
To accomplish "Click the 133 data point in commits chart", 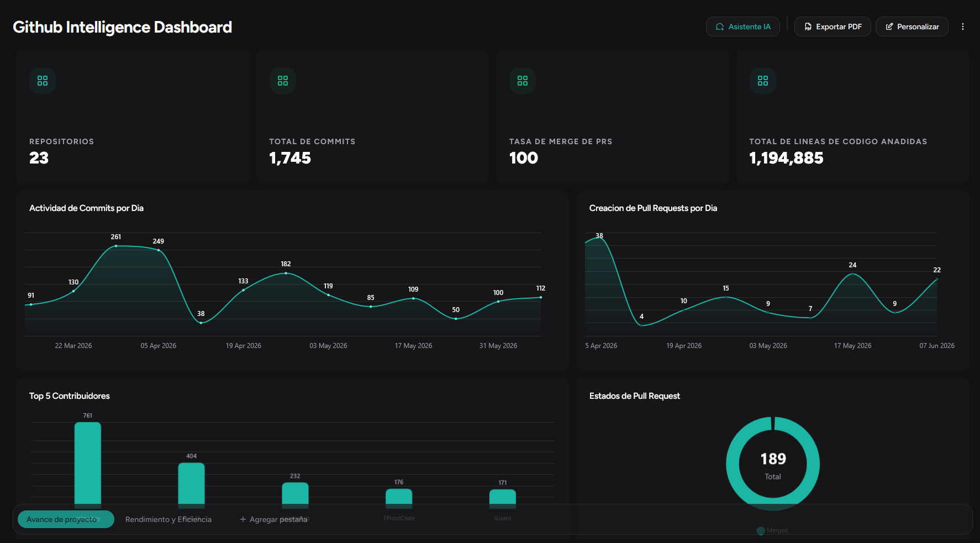I will coord(244,290).
